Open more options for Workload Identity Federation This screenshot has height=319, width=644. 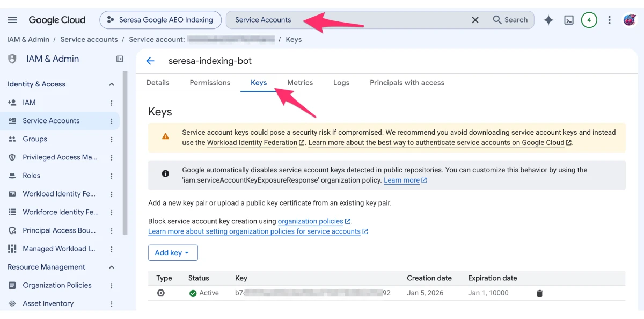point(112,194)
